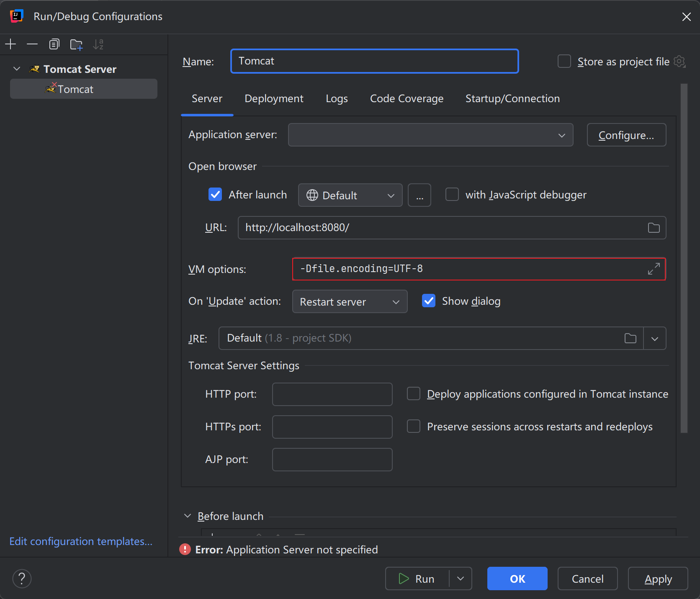Click the browser ellipsis (...) button

click(419, 195)
